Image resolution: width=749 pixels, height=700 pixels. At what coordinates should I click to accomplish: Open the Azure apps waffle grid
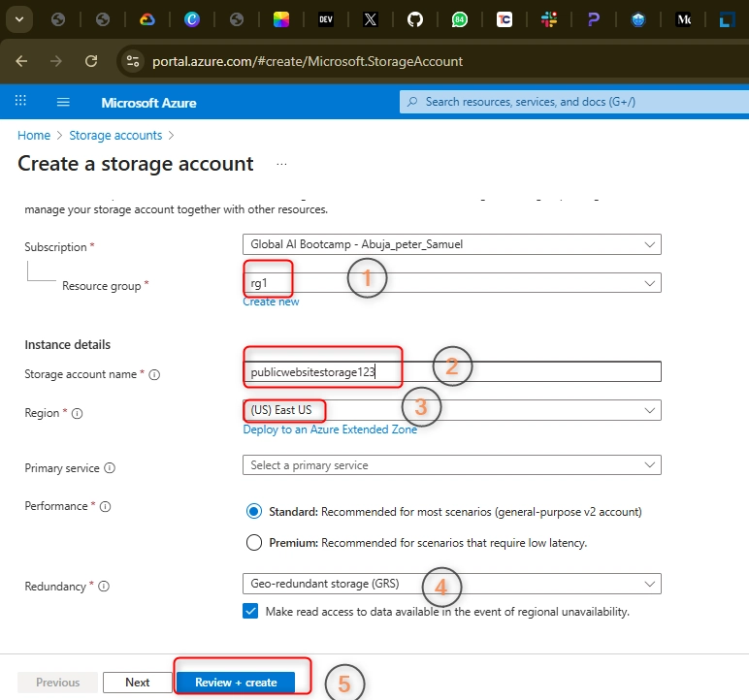pyautogui.click(x=20, y=101)
